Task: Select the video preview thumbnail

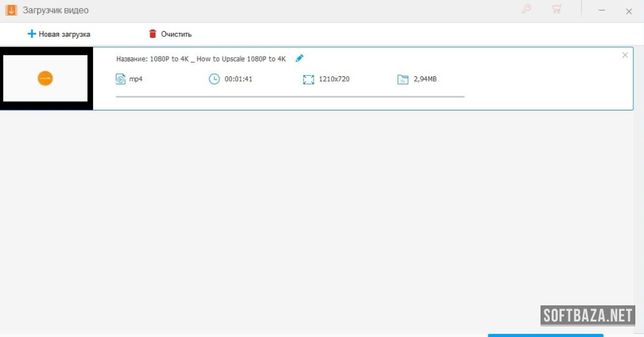Action: (46, 78)
